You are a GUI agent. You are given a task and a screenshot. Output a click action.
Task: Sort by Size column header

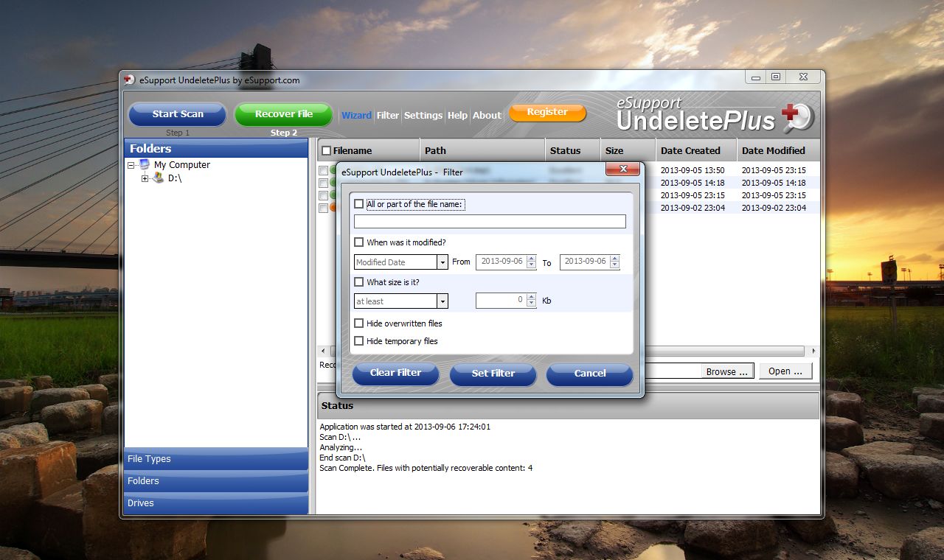click(628, 150)
